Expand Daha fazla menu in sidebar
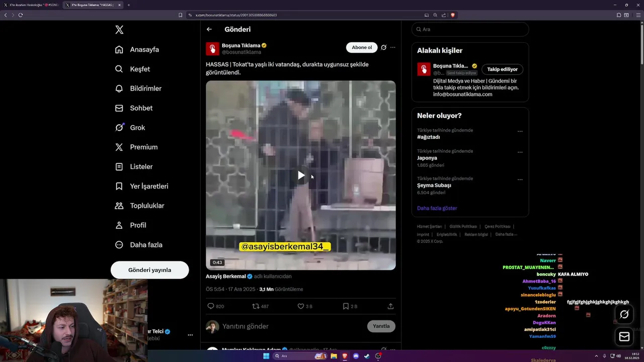This screenshot has height=362, width=644. click(139, 245)
